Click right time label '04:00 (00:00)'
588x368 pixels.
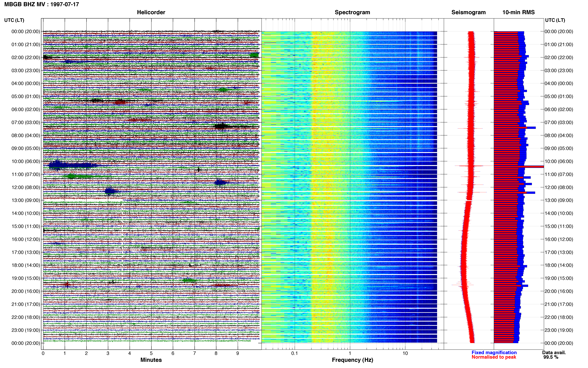pyautogui.click(x=559, y=83)
